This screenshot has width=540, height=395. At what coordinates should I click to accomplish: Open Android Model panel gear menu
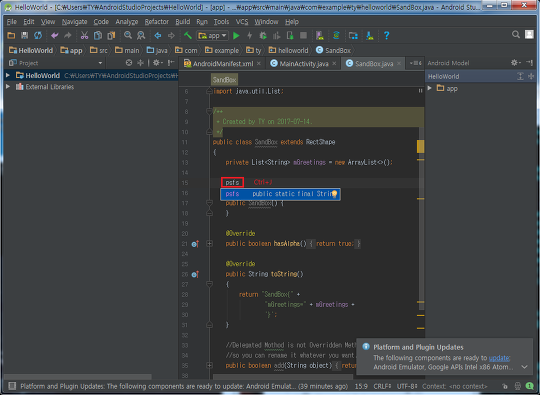click(x=516, y=63)
